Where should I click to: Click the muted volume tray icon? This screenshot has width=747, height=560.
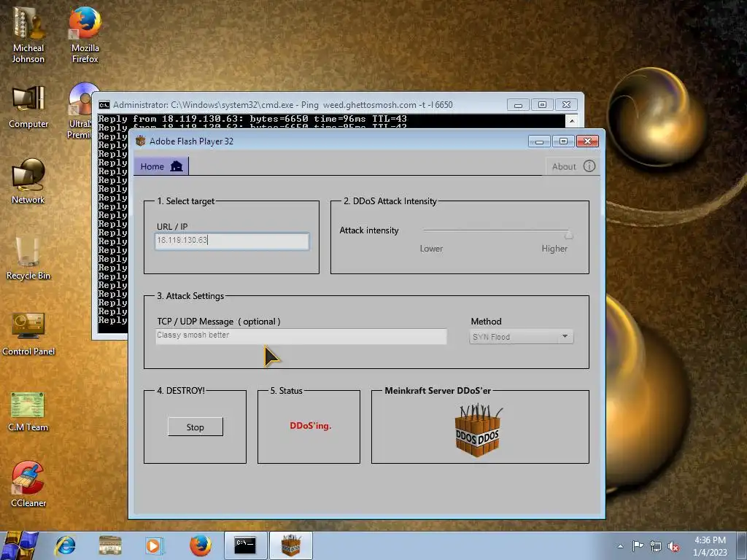coord(673,547)
